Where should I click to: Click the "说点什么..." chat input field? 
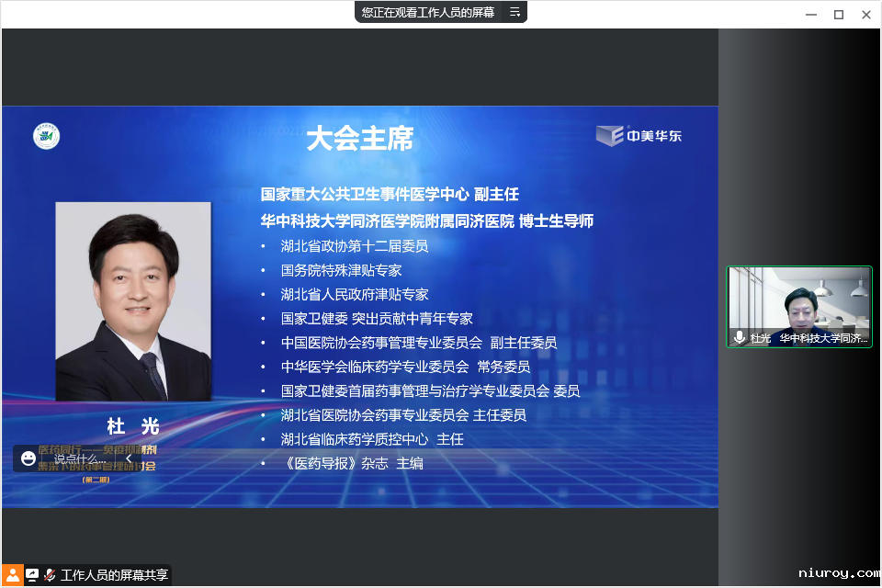point(80,458)
